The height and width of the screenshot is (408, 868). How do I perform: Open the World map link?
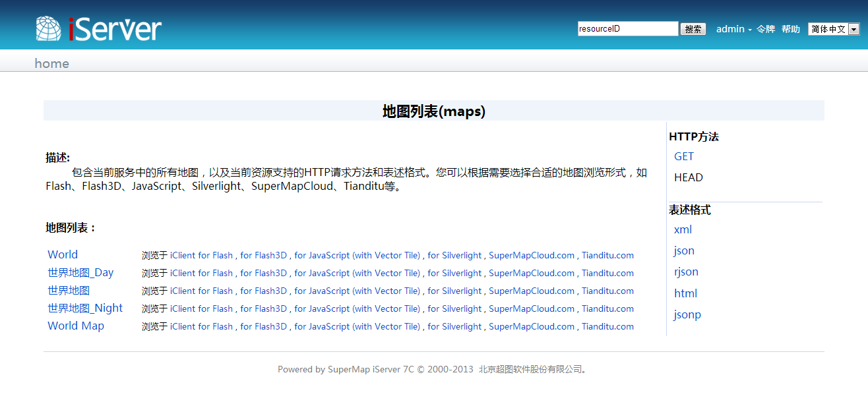[x=63, y=254]
